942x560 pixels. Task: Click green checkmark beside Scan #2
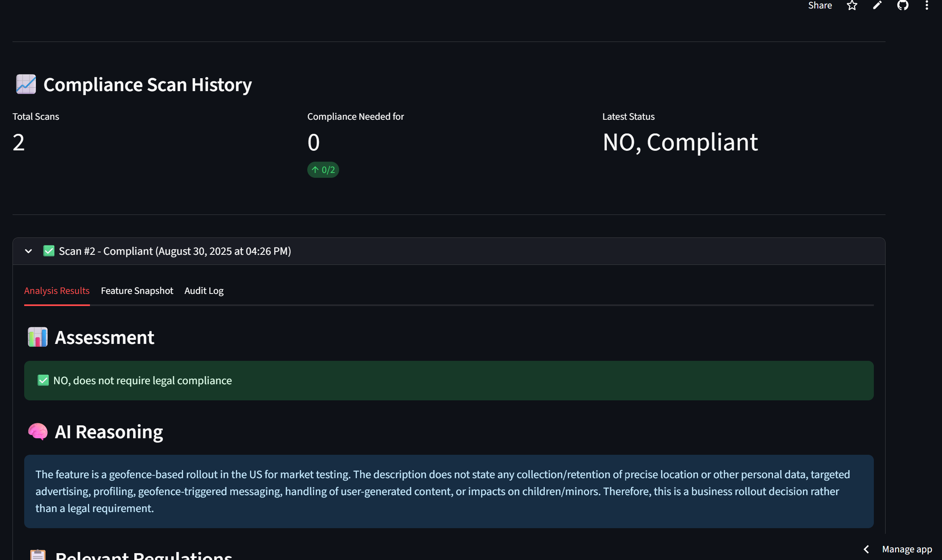(x=49, y=251)
